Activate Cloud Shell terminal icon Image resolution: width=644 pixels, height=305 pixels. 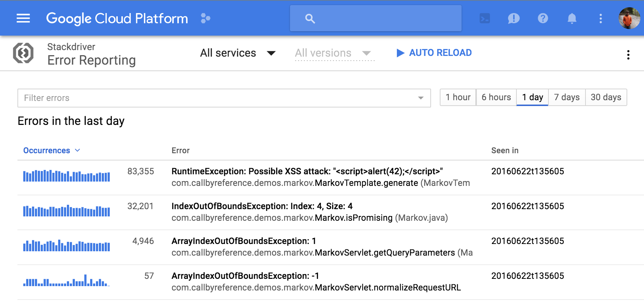click(x=485, y=18)
